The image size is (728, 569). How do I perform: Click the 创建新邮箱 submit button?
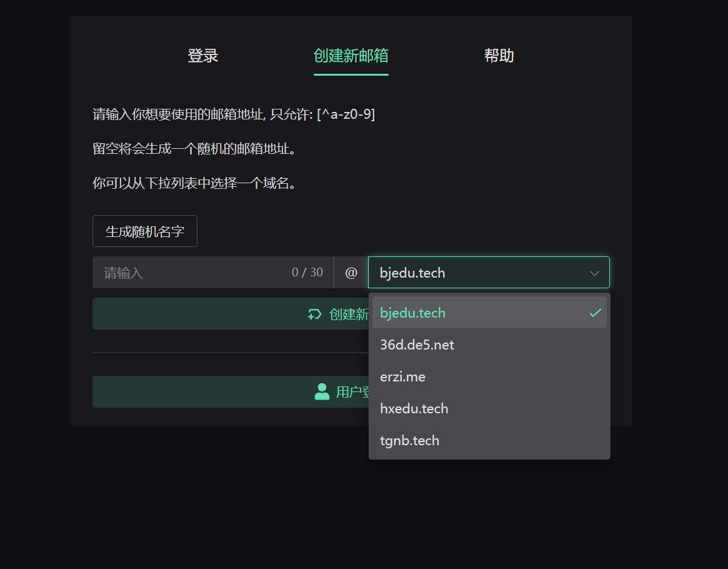tap(231, 313)
